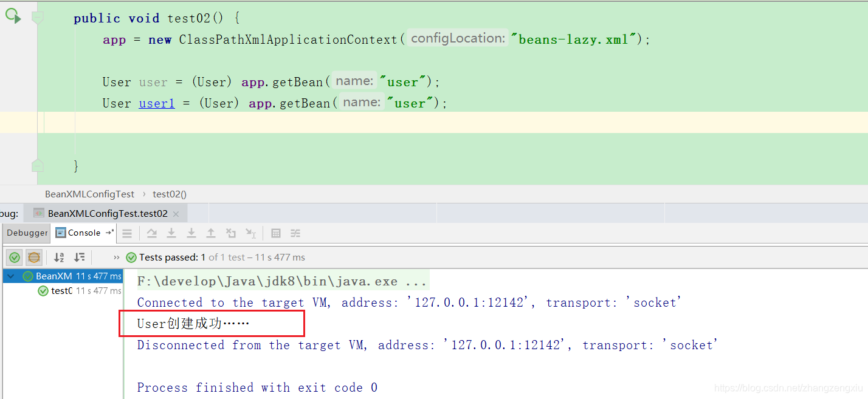Click the Step Over debugger icon

(152, 233)
